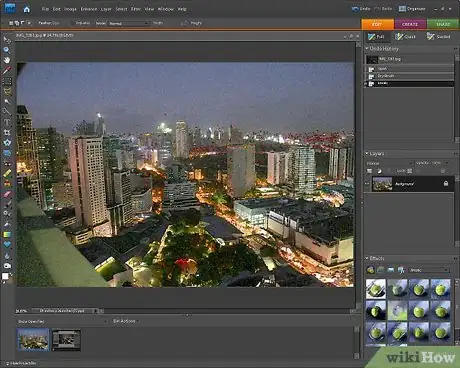Select the Levels history state
This screenshot has height=368, width=460.
[409, 83]
